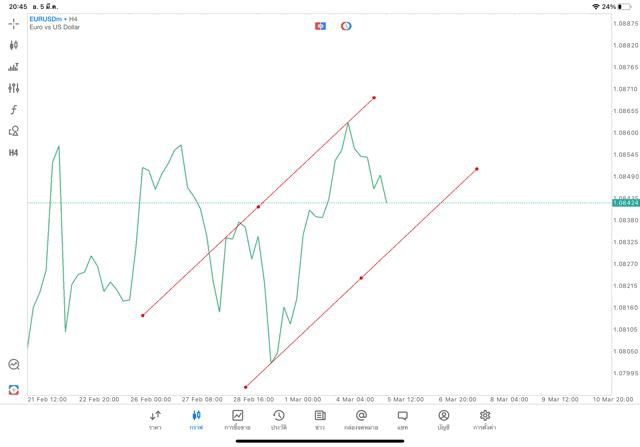
Task: Open the แชท chat tab
Action: [x=402, y=419]
